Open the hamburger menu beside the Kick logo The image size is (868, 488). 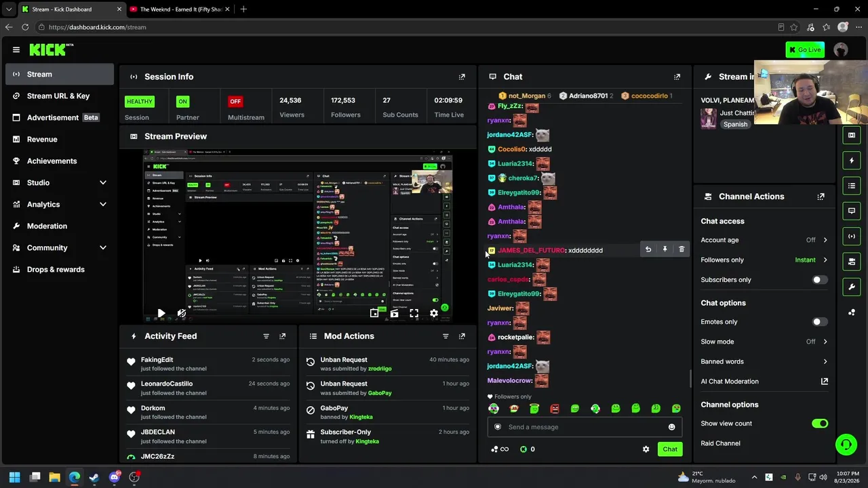coord(16,49)
